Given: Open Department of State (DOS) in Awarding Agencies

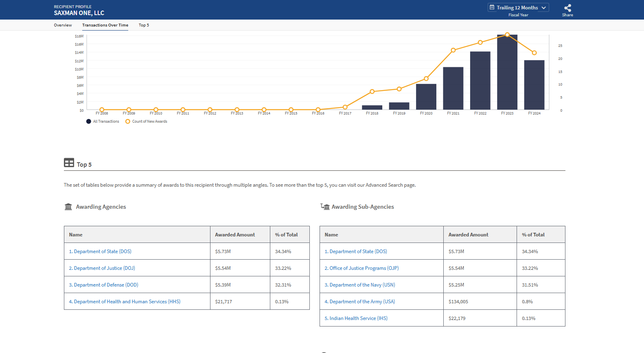Looking at the screenshot, I should 100,252.
